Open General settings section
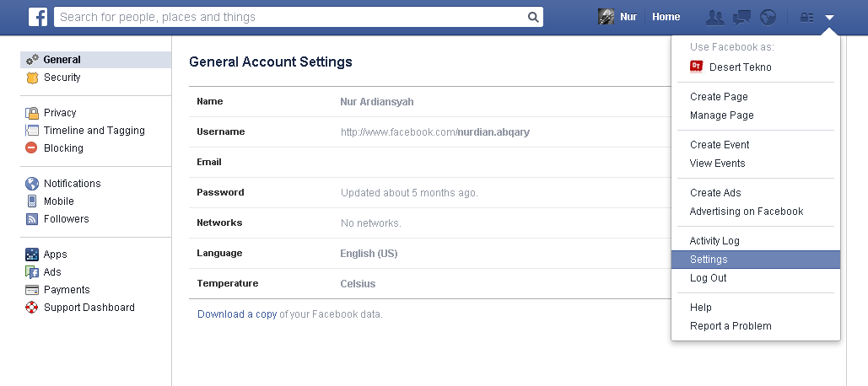Screen dimensions: 868x386 (96, 60)
